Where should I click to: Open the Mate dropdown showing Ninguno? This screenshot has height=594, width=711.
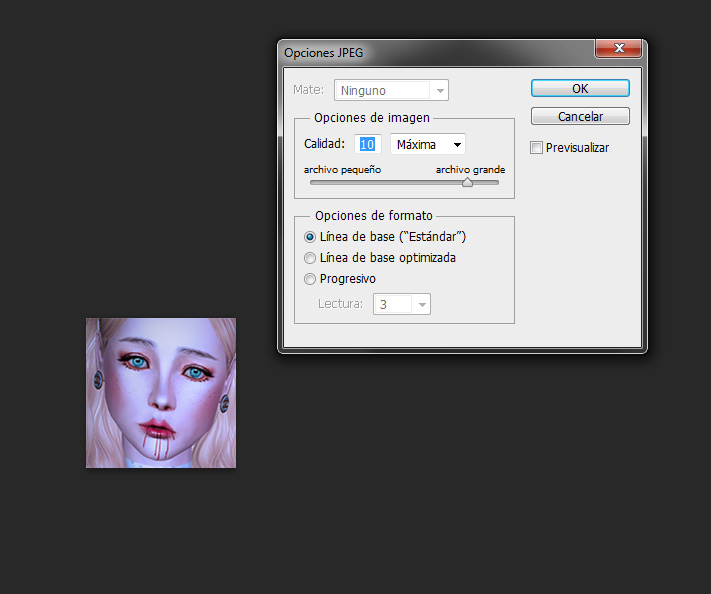(x=391, y=90)
